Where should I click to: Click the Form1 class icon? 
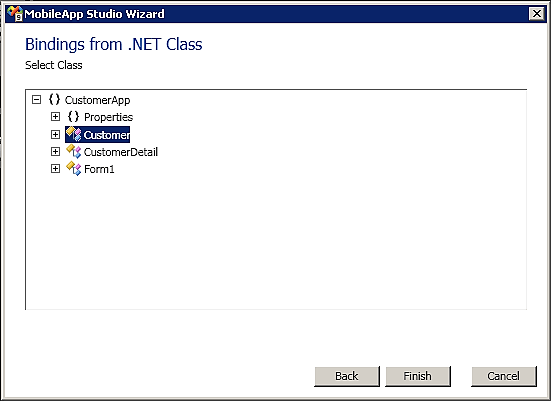pos(74,169)
